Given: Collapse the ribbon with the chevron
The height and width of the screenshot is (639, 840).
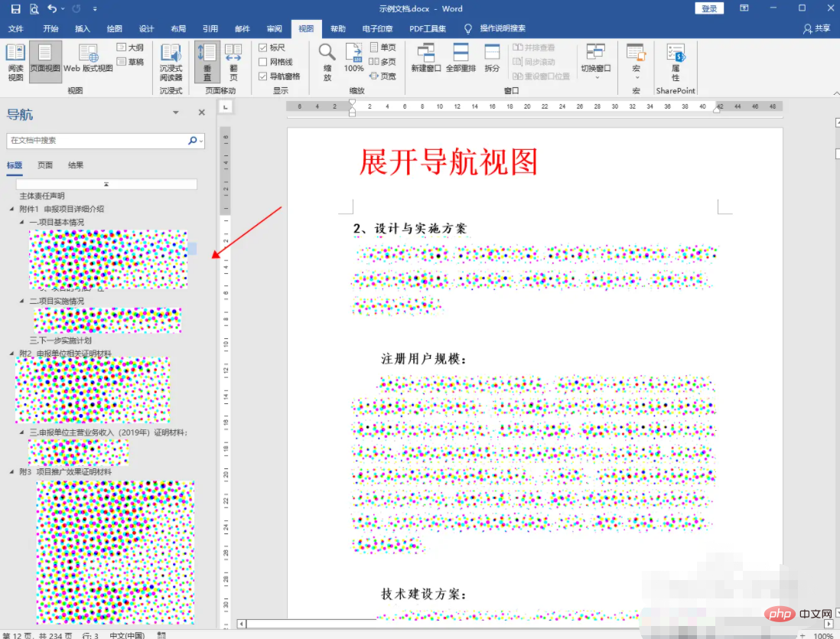Looking at the screenshot, I should tap(835, 93).
